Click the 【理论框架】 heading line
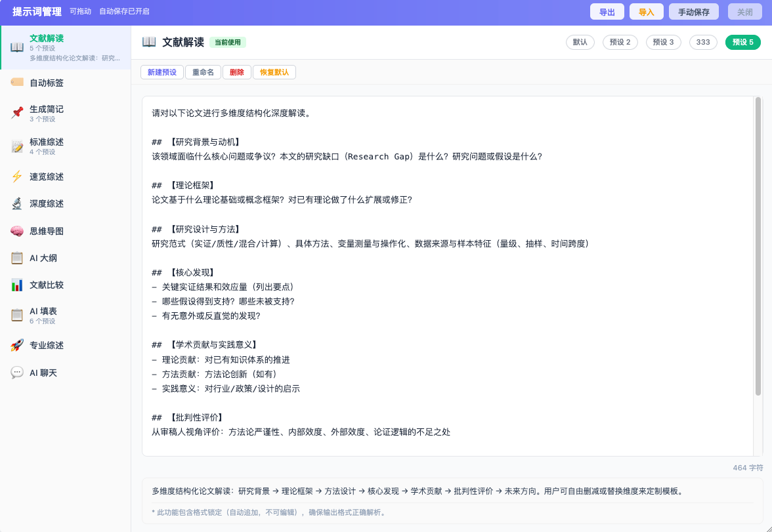This screenshot has width=772, height=532. click(x=183, y=185)
